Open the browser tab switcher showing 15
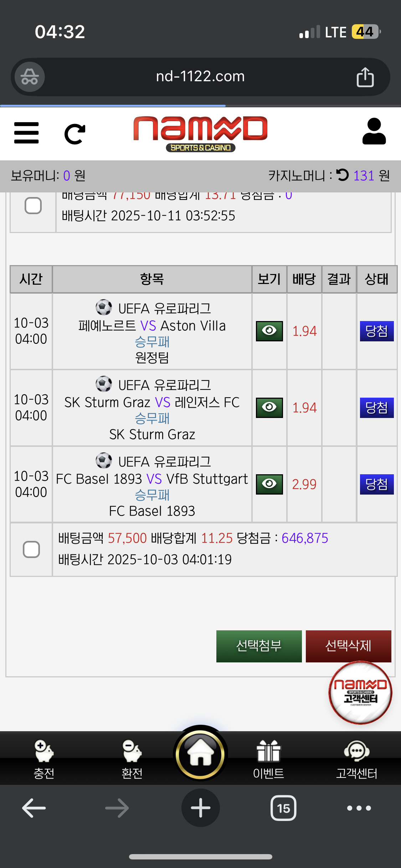 [283, 808]
